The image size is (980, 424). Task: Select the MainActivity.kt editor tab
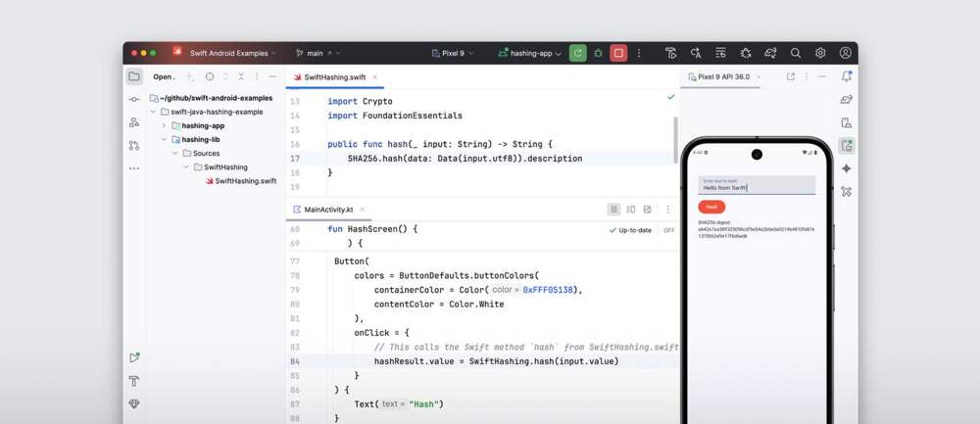point(328,210)
